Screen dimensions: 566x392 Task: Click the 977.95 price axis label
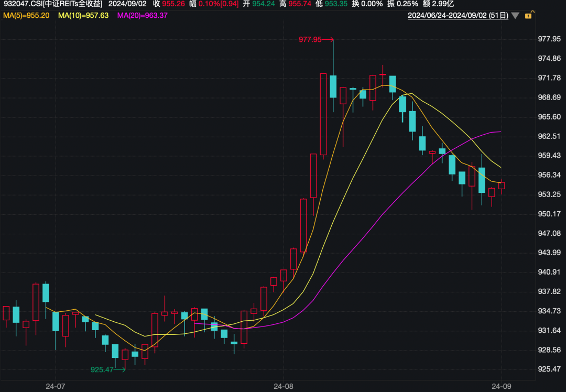coord(549,39)
